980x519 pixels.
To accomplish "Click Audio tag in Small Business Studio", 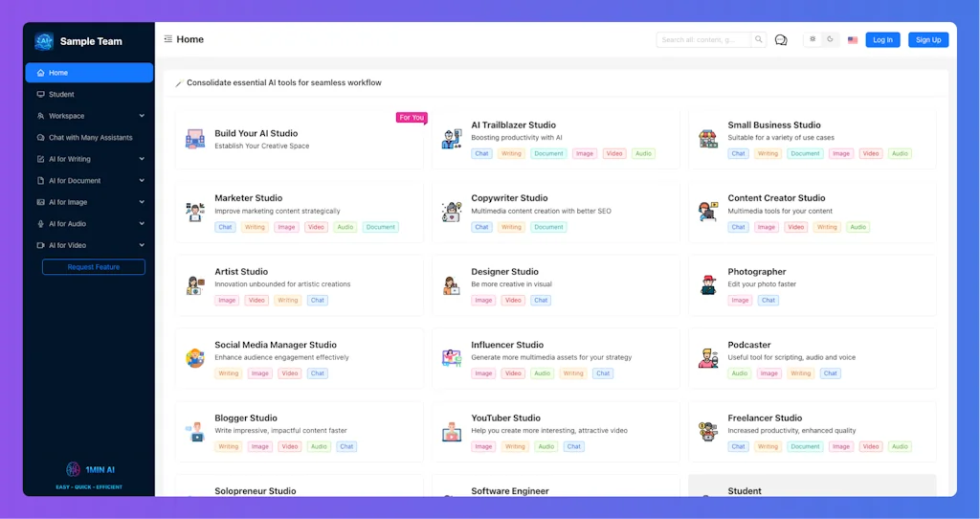I will coord(900,154).
